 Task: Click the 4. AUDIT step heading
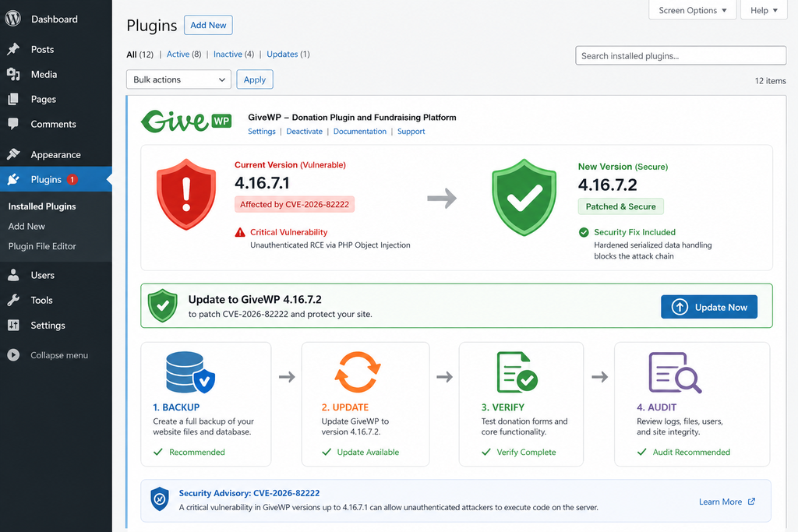[656, 407]
